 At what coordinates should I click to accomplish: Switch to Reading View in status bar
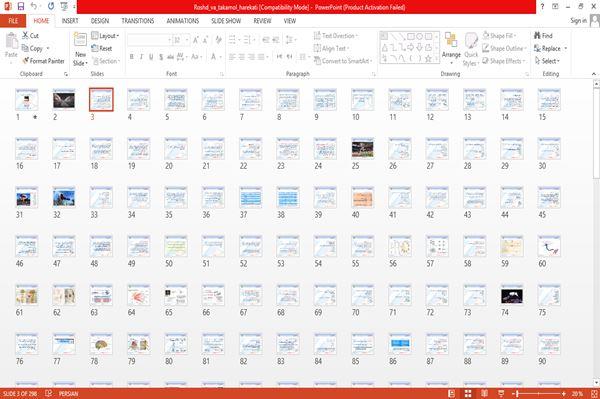click(x=484, y=393)
